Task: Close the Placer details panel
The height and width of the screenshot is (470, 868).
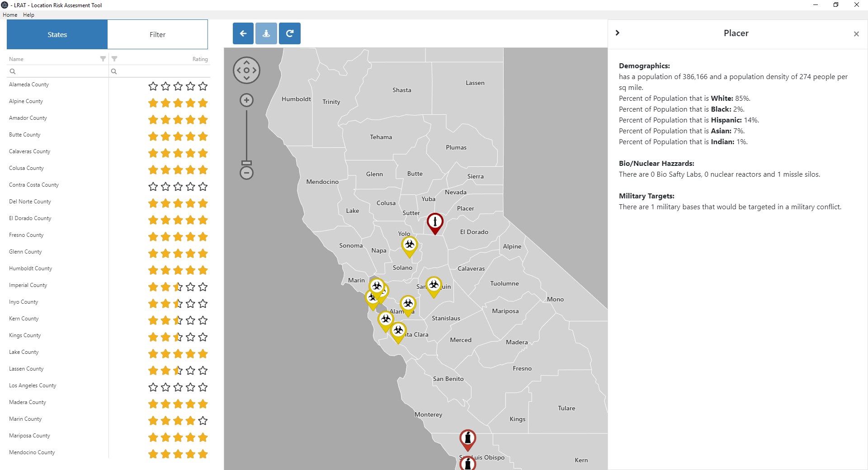Action: point(856,34)
